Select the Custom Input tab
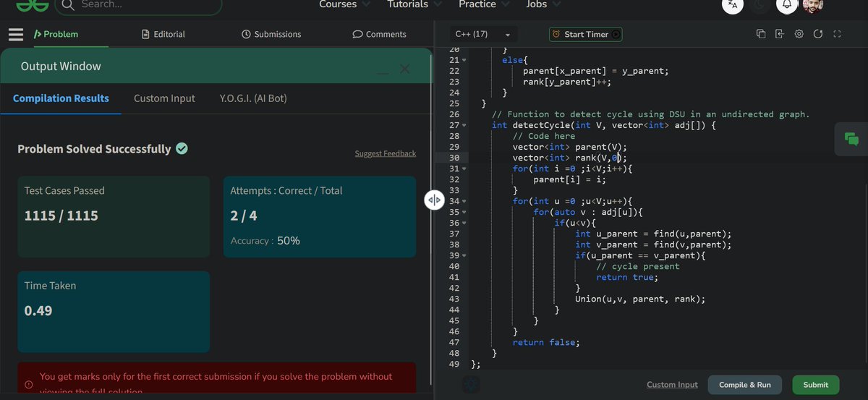 [164, 98]
